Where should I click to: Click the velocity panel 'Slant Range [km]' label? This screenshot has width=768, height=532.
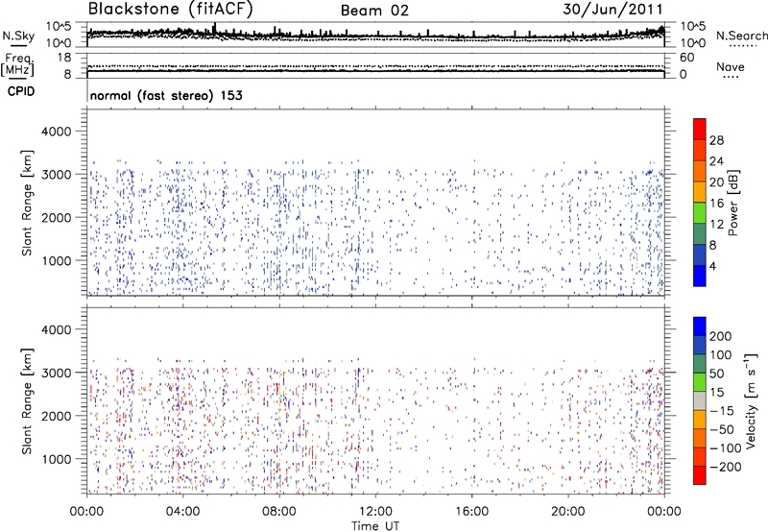point(28,401)
